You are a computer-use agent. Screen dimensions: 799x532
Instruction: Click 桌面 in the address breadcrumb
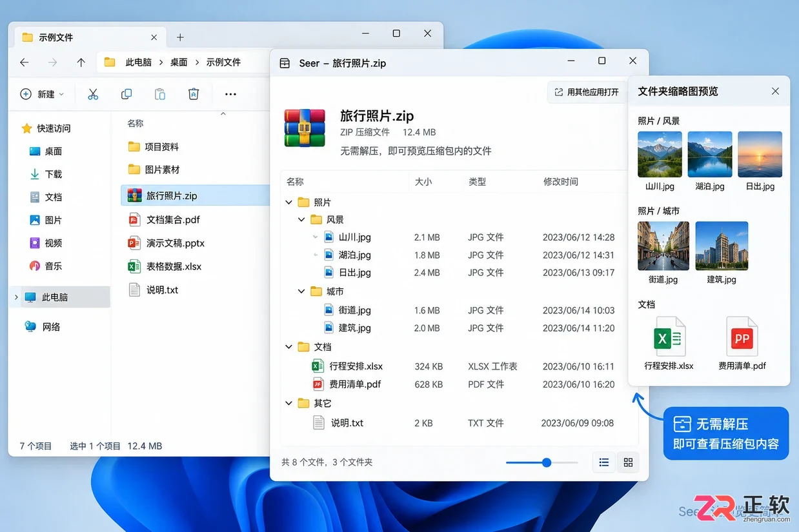179,63
